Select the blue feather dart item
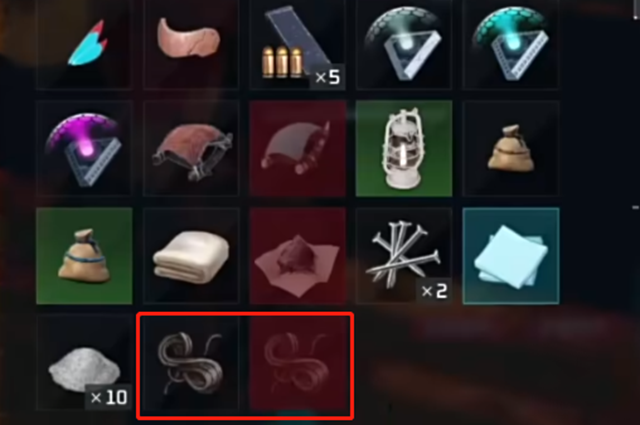This screenshot has height=425, width=640. pyautogui.click(x=84, y=43)
